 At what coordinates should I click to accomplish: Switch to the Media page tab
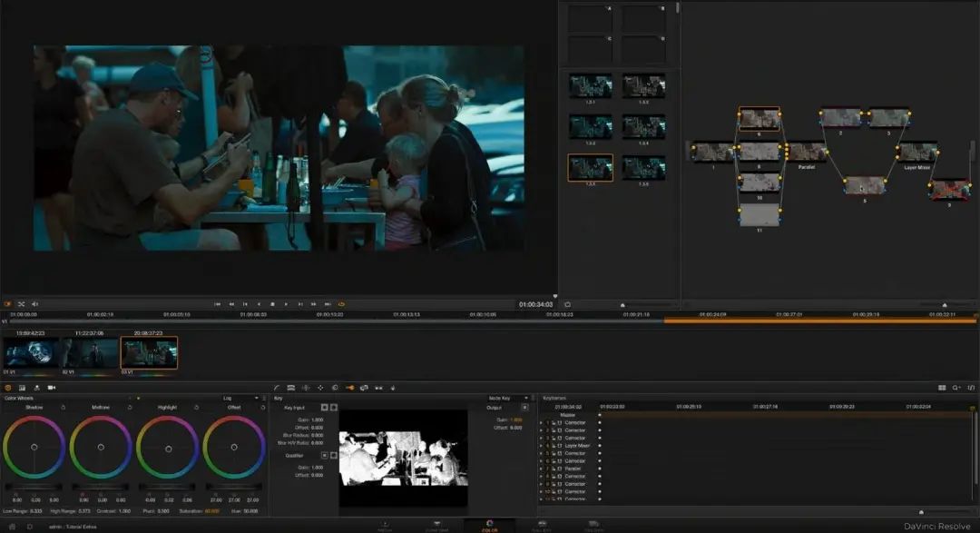385,526
